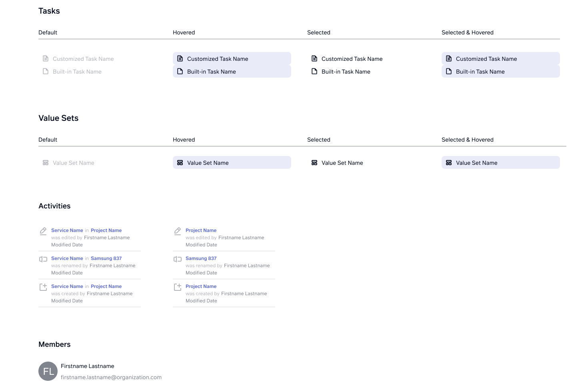Image resolution: width=576 pixels, height=392 pixels.
Task: Choose Built-in Task Name in Selected & Hovered column
Action: [480, 72]
